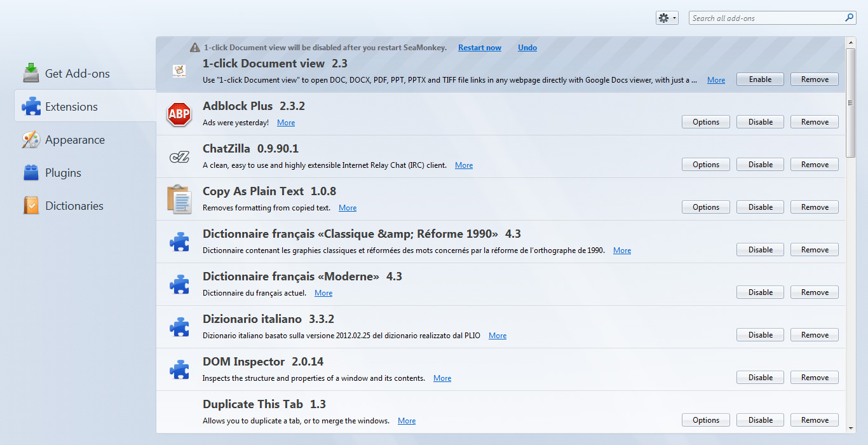This screenshot has width=868, height=445.
Task: Click the extensions list scrollbar thumb
Action: [851, 102]
